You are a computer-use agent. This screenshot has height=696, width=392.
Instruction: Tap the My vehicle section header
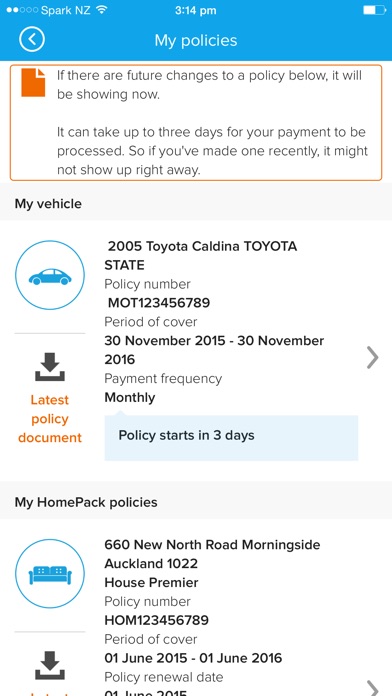pos(196,204)
